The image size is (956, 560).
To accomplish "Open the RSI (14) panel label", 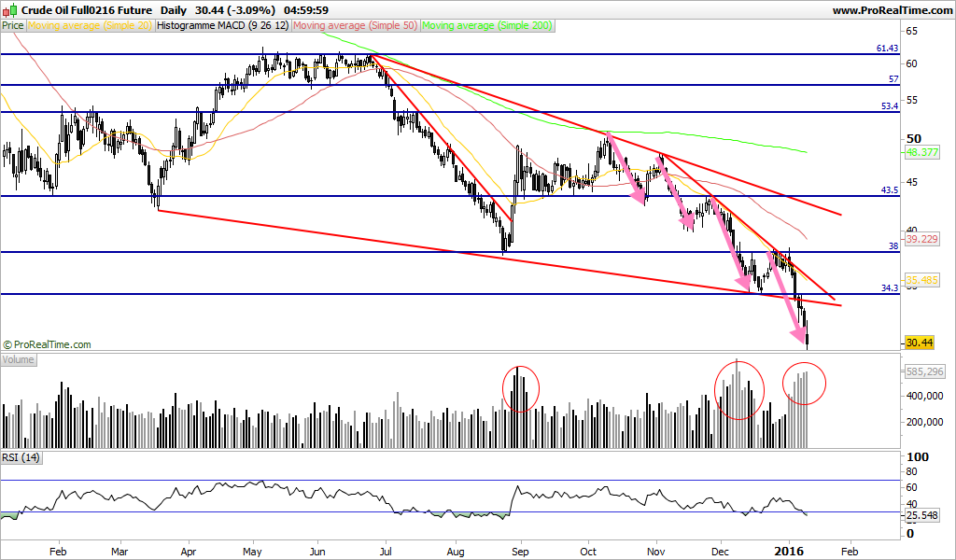I will click(21, 457).
